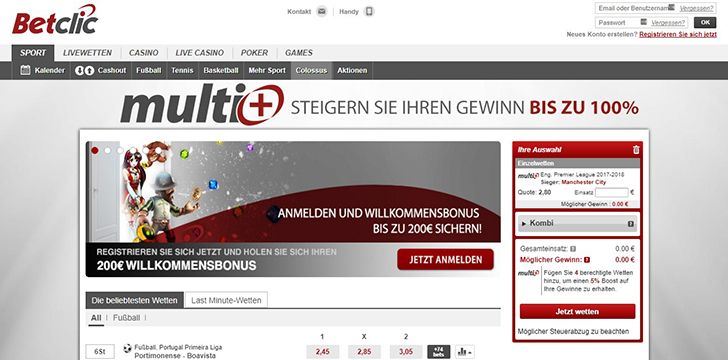The height and width of the screenshot is (360, 728).
Task: Click the +74 bets badge
Action: 438,352
